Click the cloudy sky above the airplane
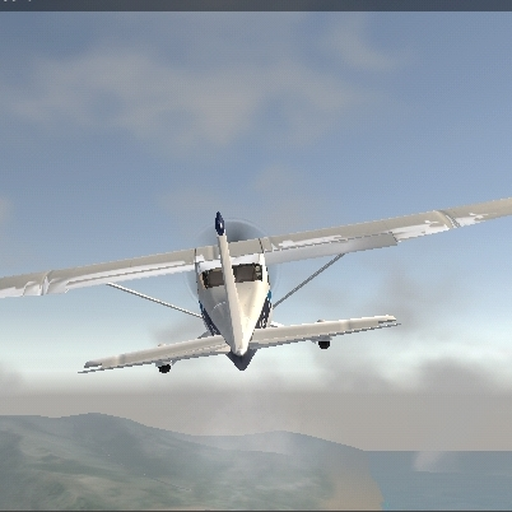The width and height of the screenshot is (512, 512). point(256,100)
